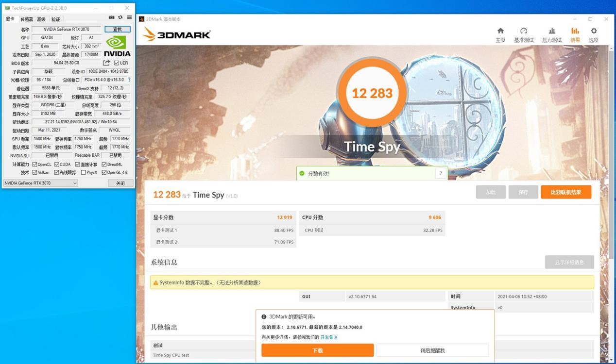Click the bus interface question mark
616x364 pixels.
click(x=129, y=80)
